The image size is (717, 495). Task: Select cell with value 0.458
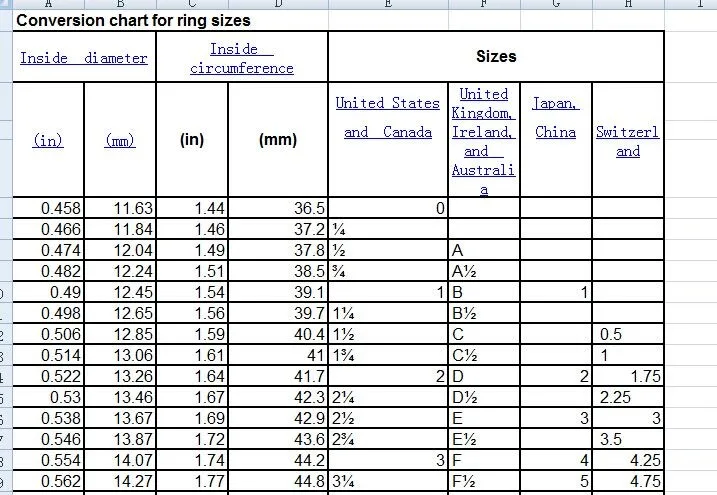[x=48, y=208]
